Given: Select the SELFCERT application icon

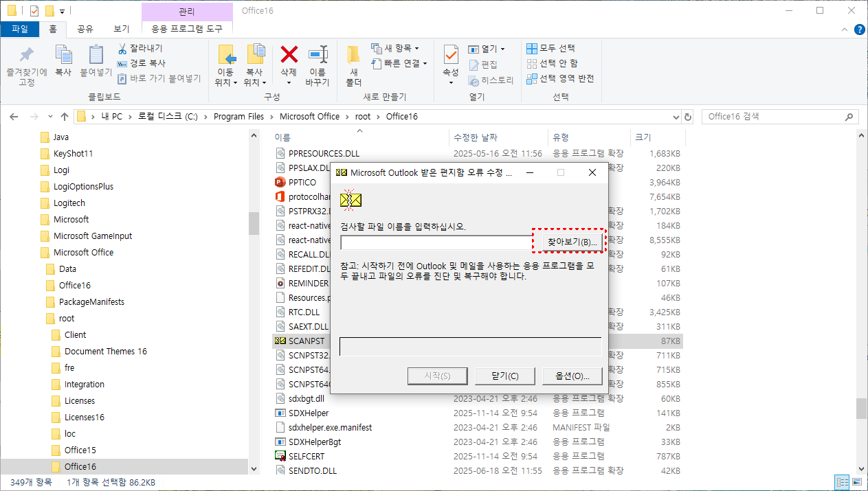Looking at the screenshot, I should point(280,456).
